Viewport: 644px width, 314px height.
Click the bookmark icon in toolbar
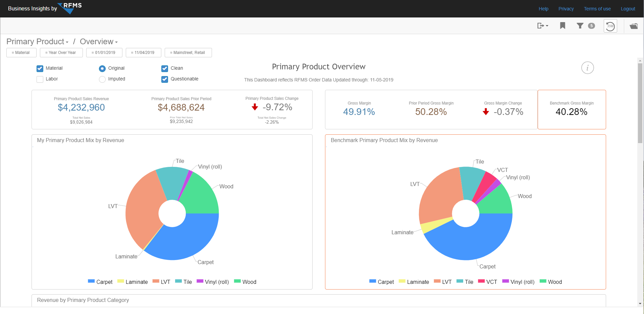[562, 26]
